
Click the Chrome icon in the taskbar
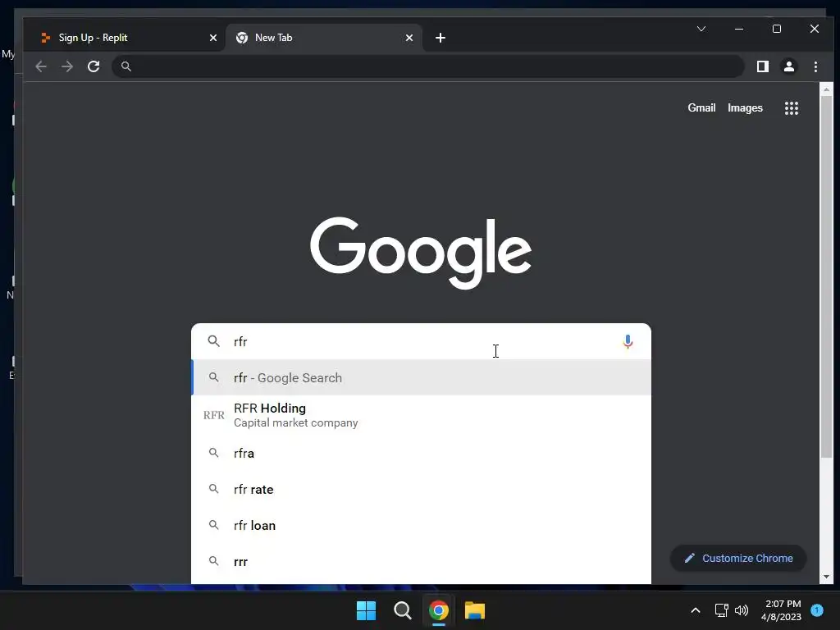pos(438,610)
